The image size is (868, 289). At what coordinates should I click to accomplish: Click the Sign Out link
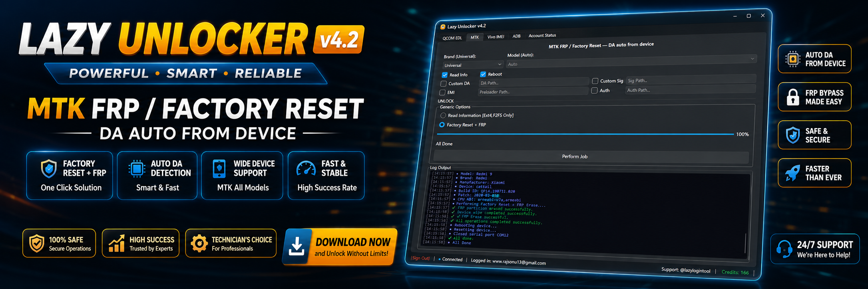click(x=420, y=258)
